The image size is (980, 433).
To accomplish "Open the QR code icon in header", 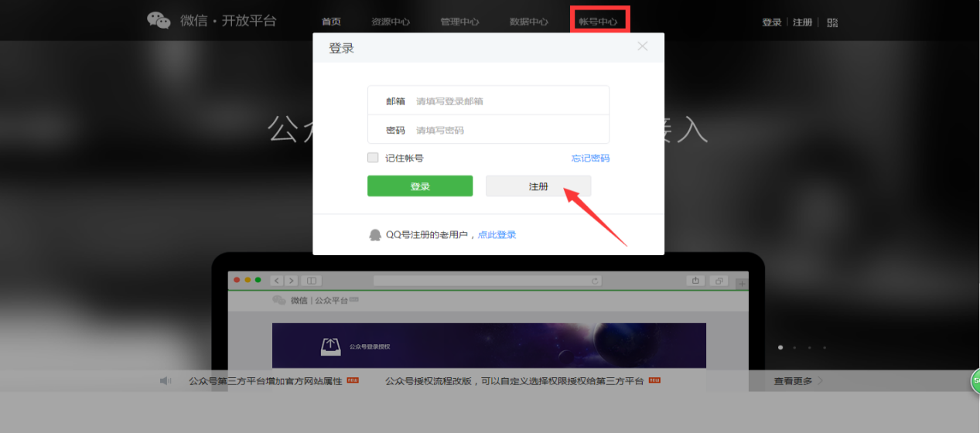I will (x=832, y=22).
